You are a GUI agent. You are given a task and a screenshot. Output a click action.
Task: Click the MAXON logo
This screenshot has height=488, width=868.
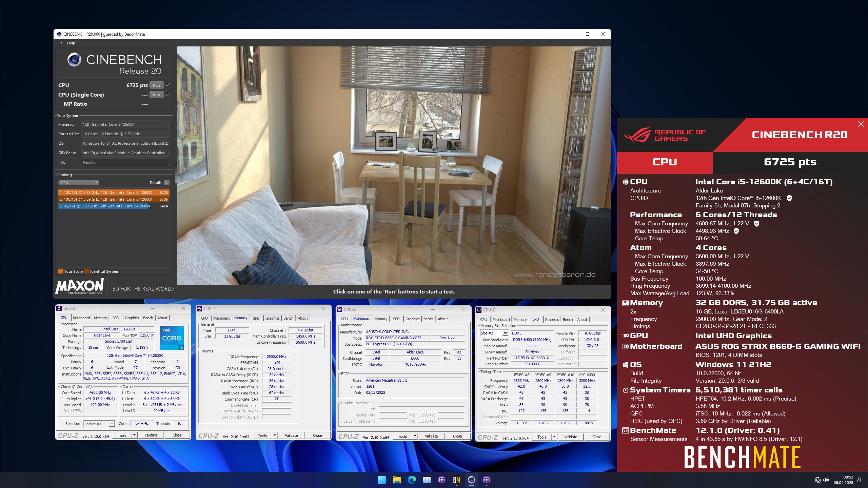point(80,287)
